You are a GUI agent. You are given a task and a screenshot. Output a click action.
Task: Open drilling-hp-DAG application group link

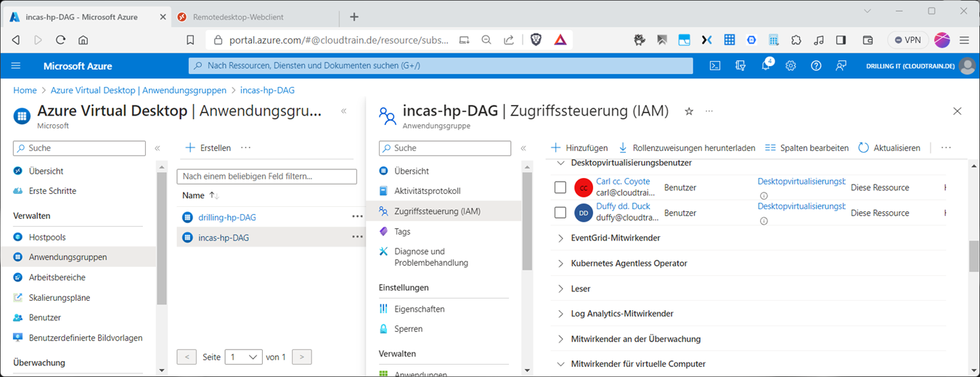click(x=227, y=217)
